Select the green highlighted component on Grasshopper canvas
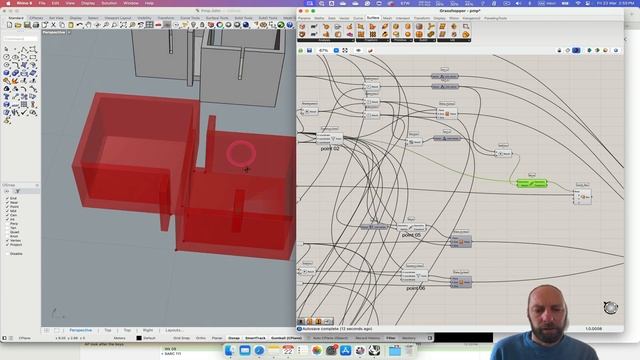This screenshot has height=360, width=640. click(x=532, y=184)
